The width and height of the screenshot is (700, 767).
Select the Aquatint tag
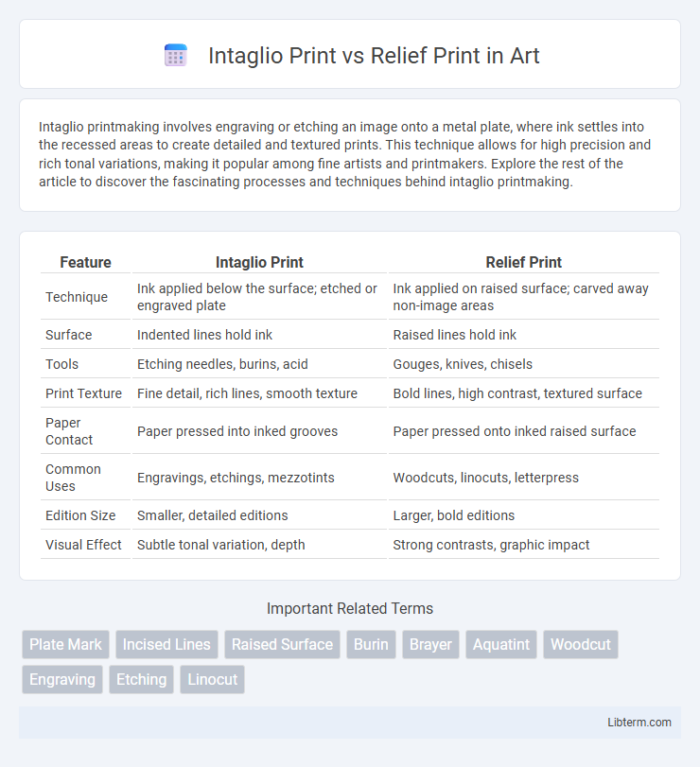501,644
